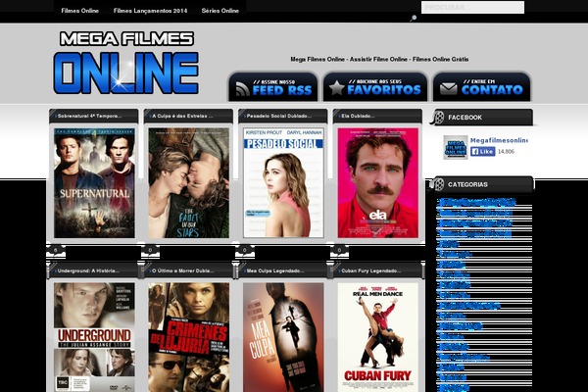The image size is (588, 392).
Task: Click The Fault in Our Stars poster
Action: 188,183
